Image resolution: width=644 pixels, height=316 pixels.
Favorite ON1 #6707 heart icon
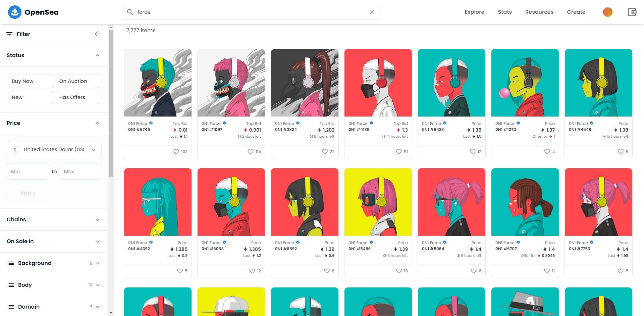(x=547, y=271)
